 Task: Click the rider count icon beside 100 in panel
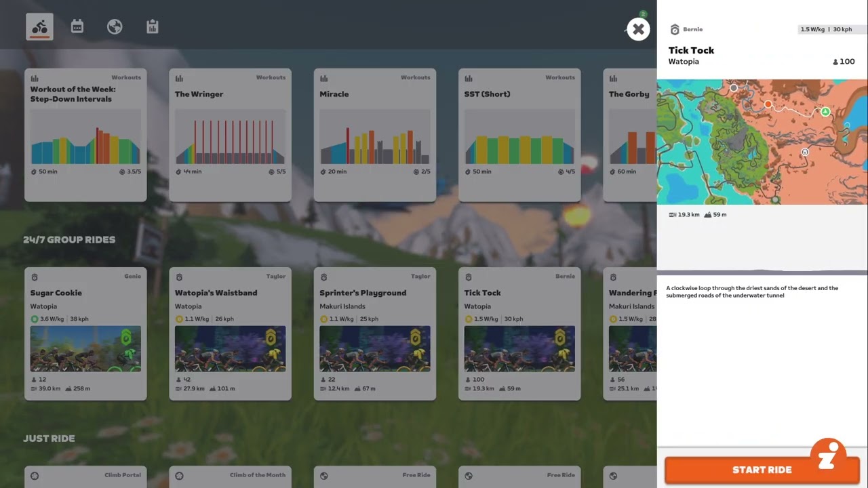click(x=835, y=62)
